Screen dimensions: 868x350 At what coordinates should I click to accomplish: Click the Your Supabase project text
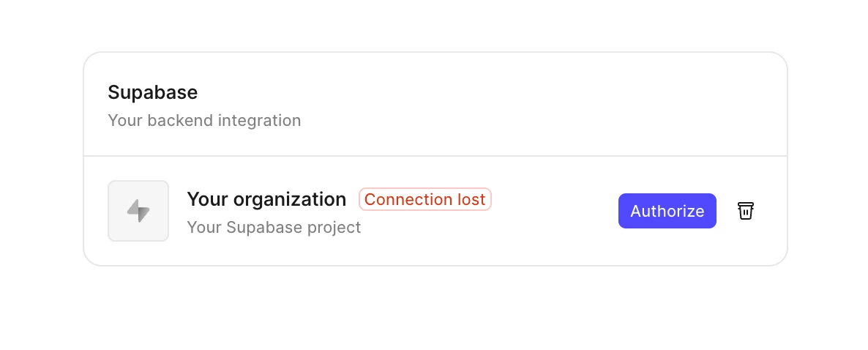coord(274,228)
